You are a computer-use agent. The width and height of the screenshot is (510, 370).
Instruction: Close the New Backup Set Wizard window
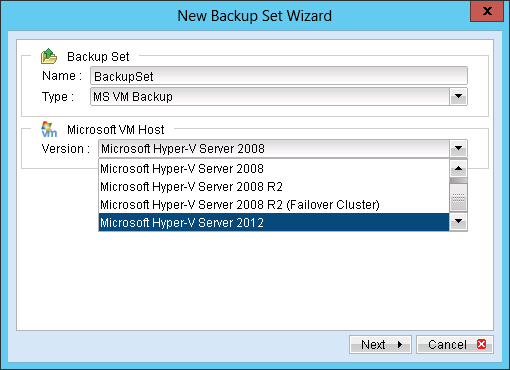487,11
